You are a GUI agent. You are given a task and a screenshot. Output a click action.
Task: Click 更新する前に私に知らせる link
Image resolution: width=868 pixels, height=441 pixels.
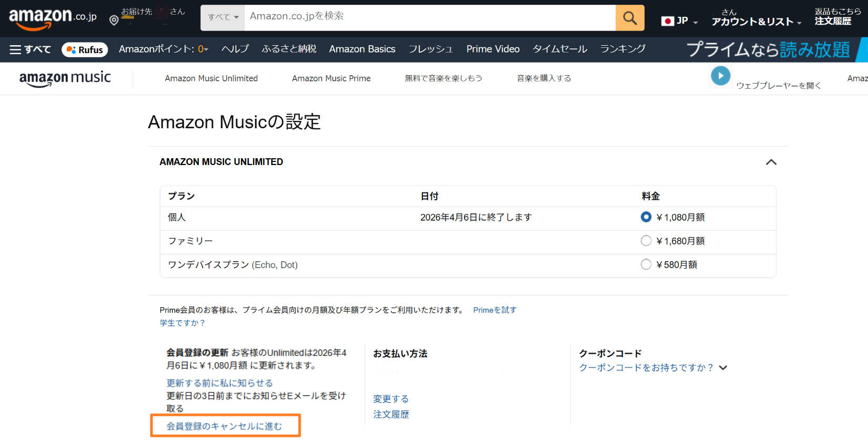[x=220, y=383]
